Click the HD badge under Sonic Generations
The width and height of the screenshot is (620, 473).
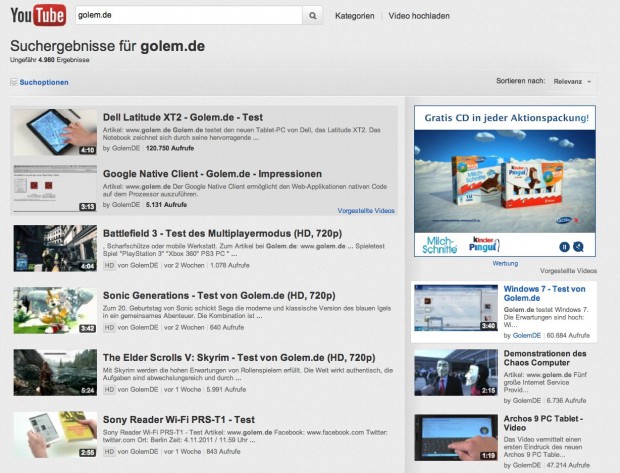coord(109,327)
